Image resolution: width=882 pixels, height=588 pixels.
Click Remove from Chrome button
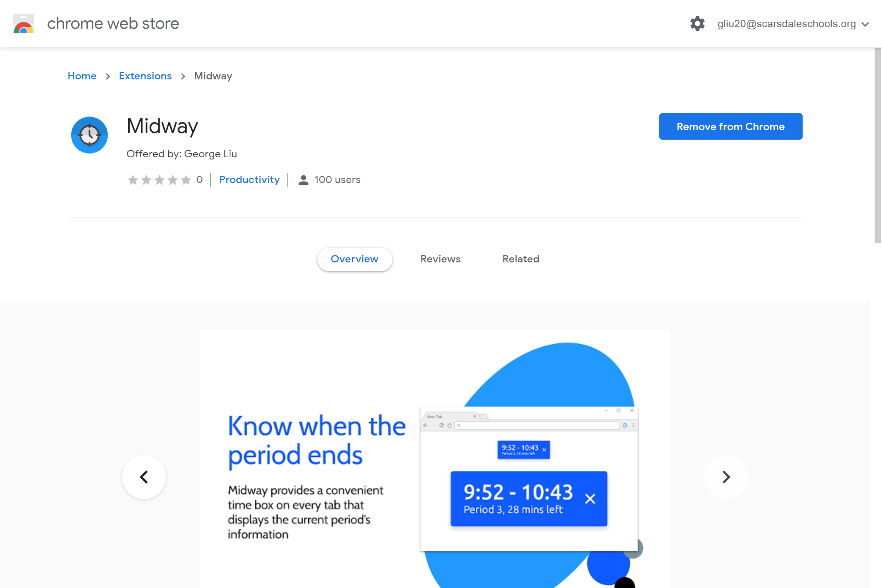coord(731,126)
